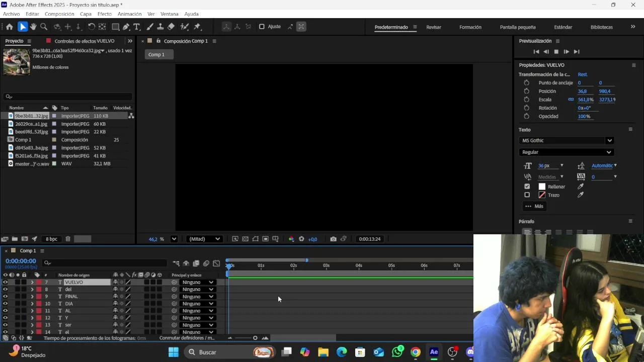Show more workspaces with the chevron
The height and width of the screenshot is (362, 644).
pos(633,27)
